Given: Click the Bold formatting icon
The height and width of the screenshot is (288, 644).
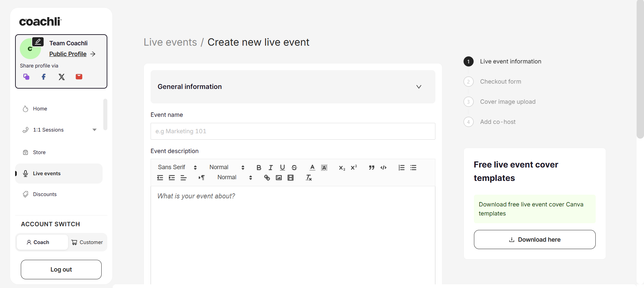Looking at the screenshot, I should tap(259, 167).
